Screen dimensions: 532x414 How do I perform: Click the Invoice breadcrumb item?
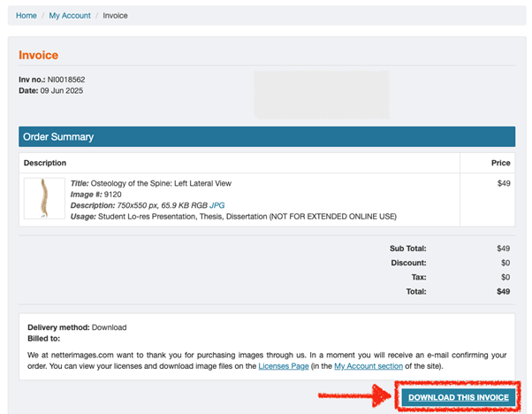click(x=115, y=16)
